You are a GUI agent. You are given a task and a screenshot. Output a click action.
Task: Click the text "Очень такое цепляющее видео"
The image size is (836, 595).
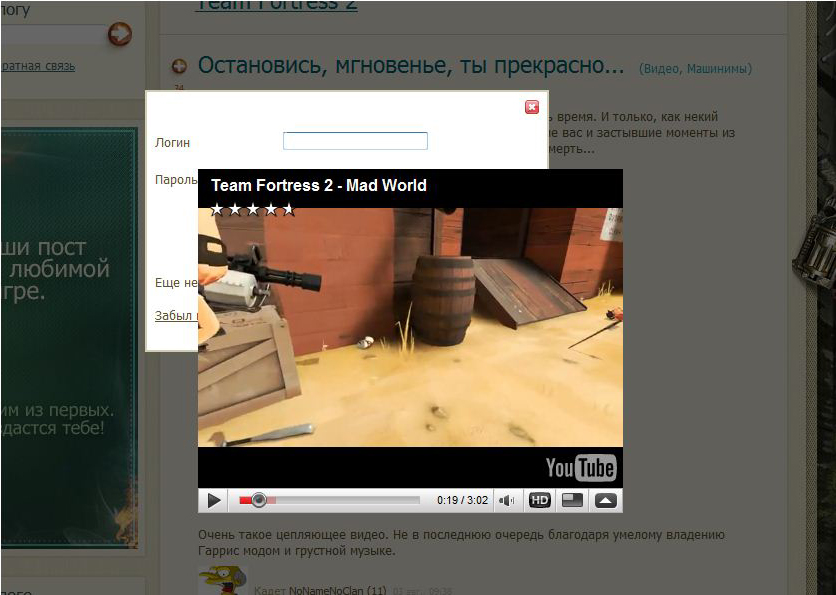tap(295, 535)
